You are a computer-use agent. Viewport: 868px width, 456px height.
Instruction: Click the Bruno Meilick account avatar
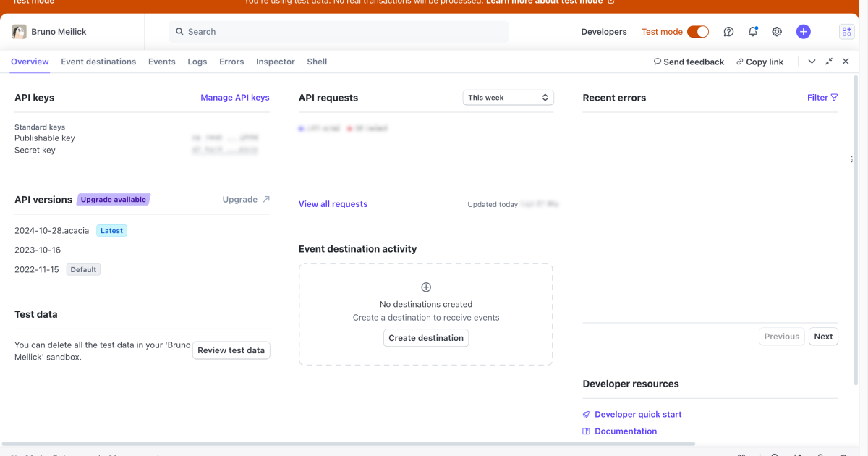[x=20, y=32]
